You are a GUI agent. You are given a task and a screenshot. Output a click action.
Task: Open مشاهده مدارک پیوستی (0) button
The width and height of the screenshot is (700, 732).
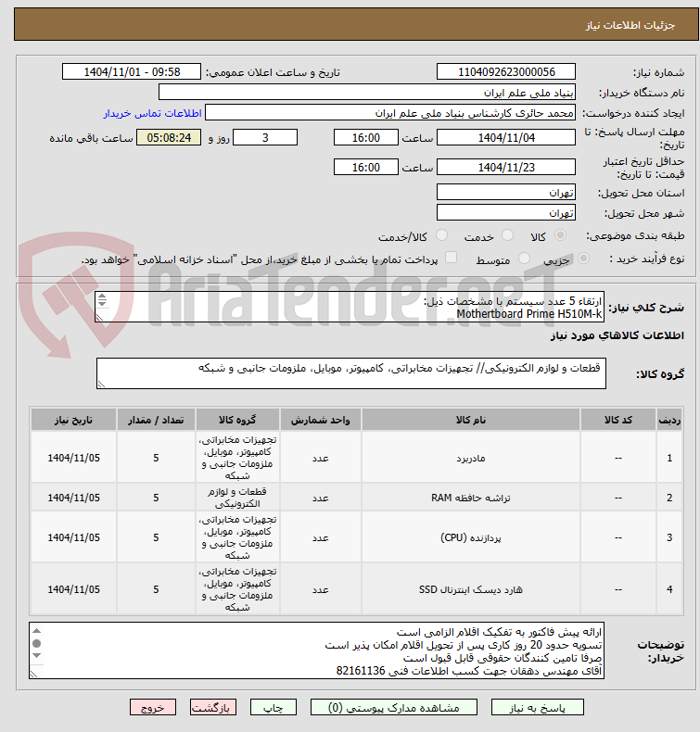(394, 707)
